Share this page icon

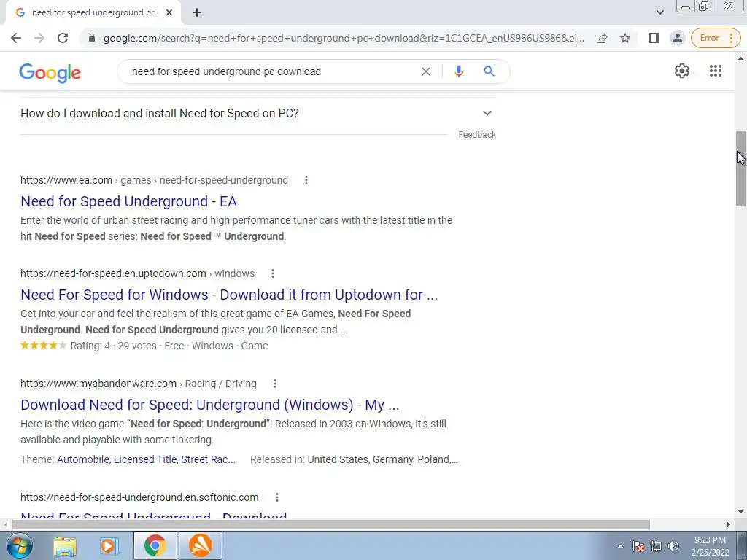tap(602, 38)
